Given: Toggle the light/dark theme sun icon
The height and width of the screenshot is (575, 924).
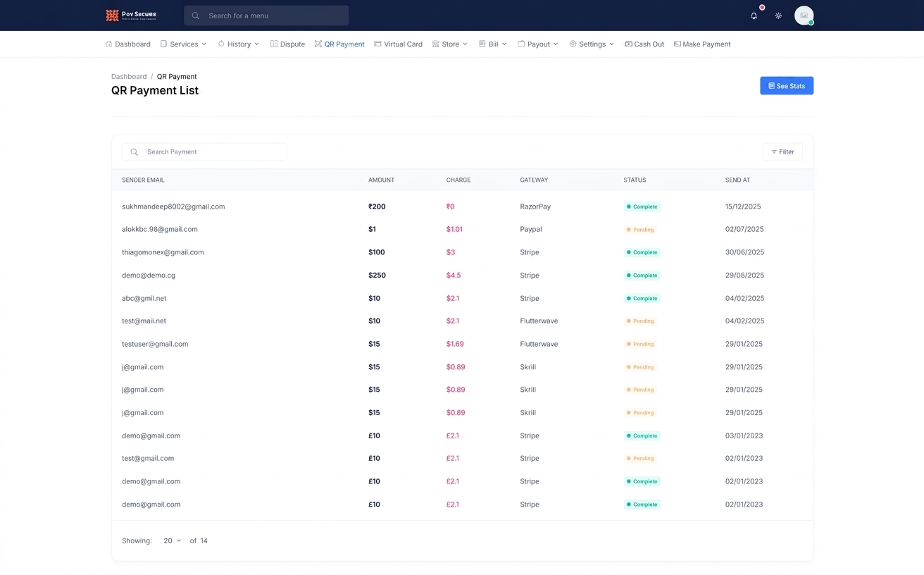Looking at the screenshot, I should [778, 16].
